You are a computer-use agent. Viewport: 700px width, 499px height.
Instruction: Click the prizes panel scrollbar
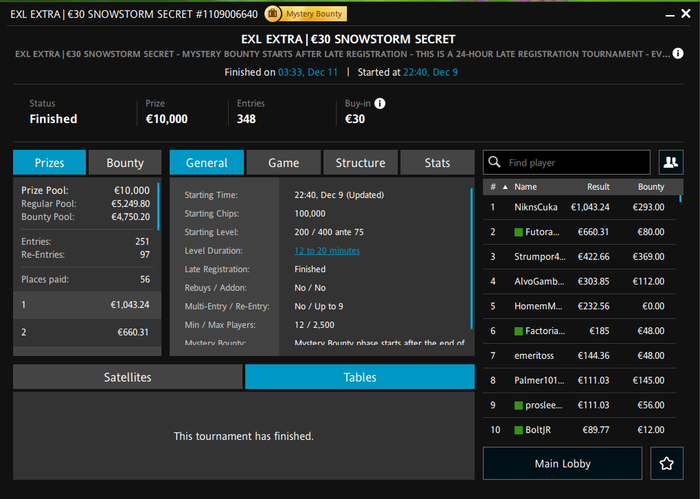point(158,206)
